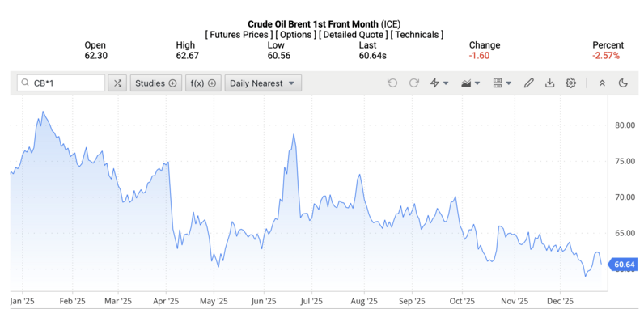Open the chart type area icon menu
Image resolution: width=644 pixels, height=309 pixels.
point(470,83)
